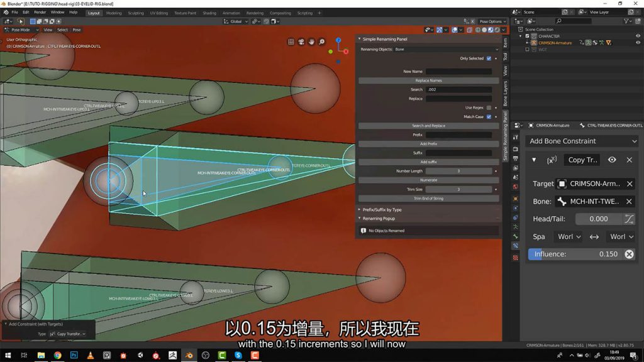Open Object properties tab icon
This screenshot has height=362, width=644.
516,199
